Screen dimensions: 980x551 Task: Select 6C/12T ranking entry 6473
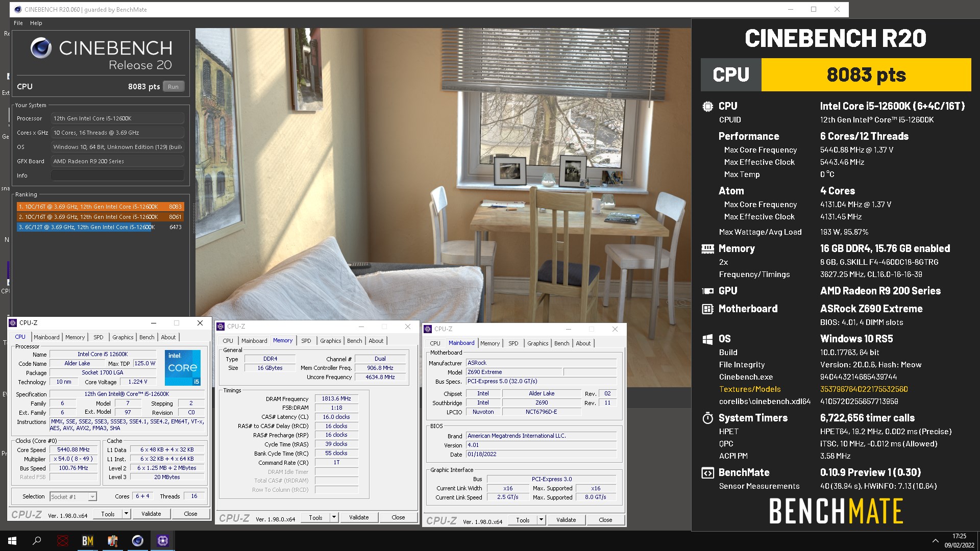pos(100,227)
